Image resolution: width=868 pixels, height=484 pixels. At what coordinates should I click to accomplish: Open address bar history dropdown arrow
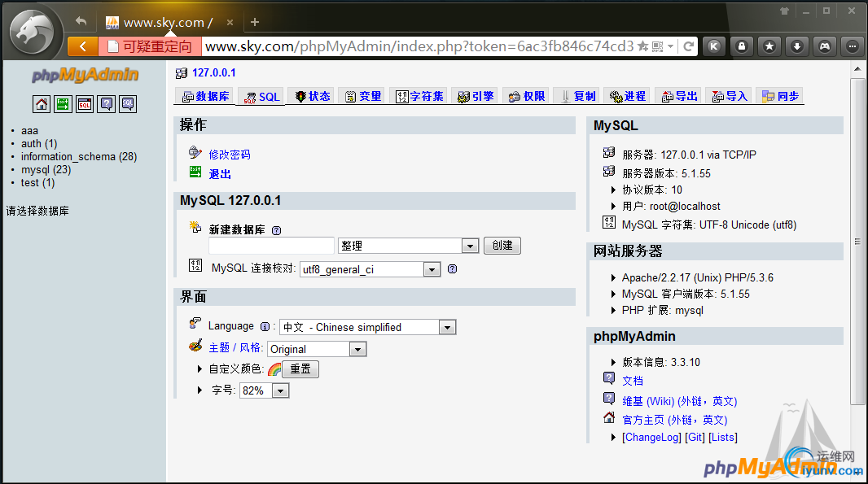670,46
